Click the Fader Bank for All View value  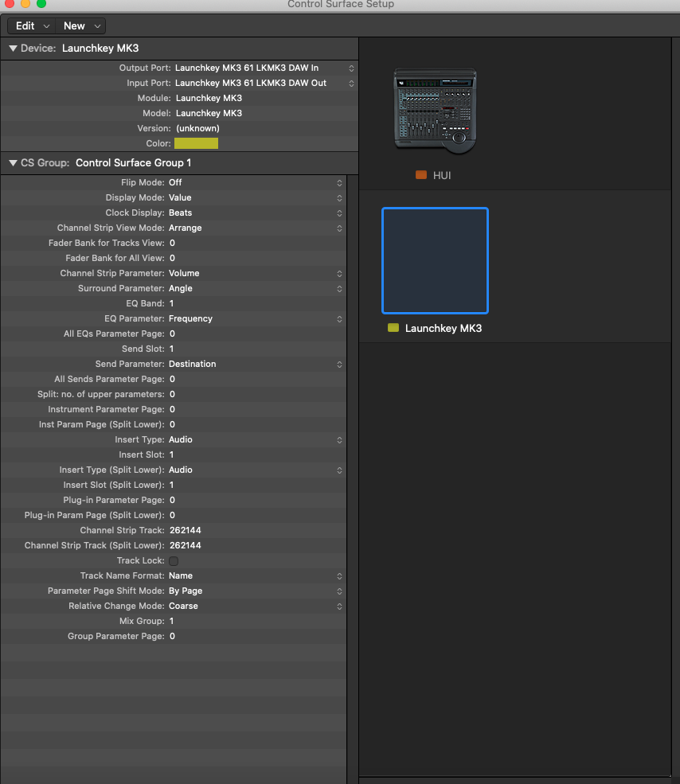172,258
